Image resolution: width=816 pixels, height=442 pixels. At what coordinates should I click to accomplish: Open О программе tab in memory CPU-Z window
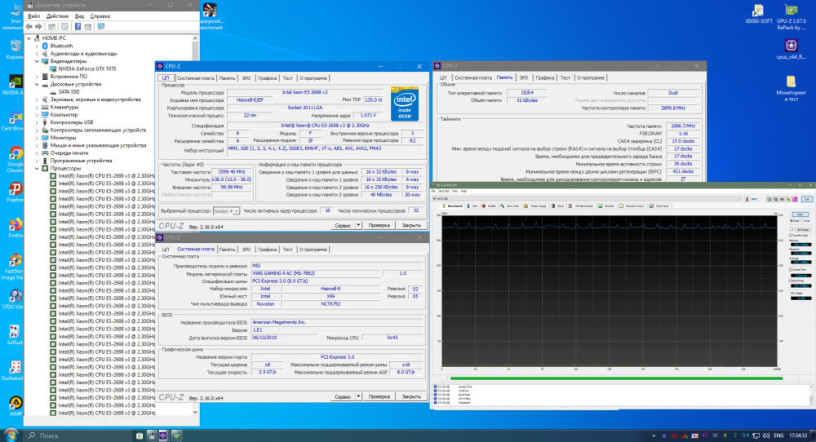[590, 78]
